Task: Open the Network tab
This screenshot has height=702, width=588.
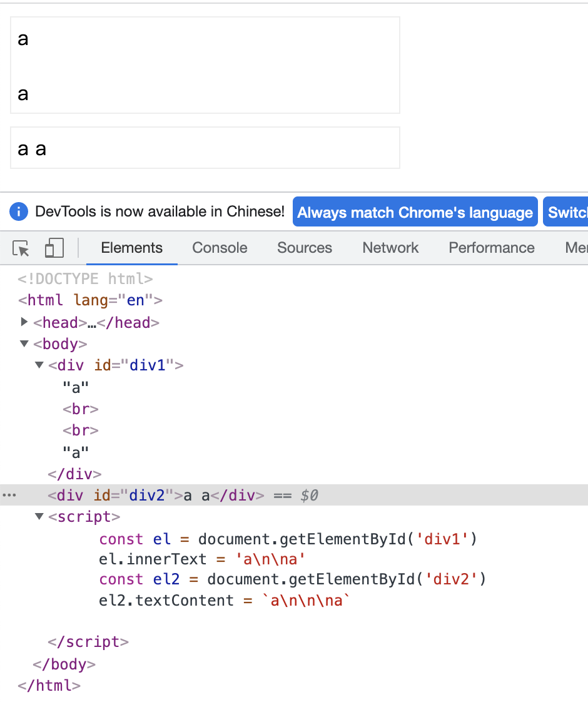Action: (390, 248)
